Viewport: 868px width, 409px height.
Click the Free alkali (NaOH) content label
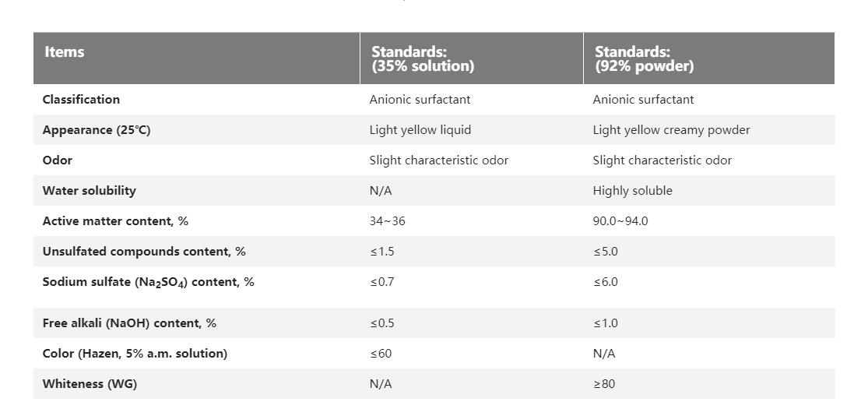click(x=129, y=323)
